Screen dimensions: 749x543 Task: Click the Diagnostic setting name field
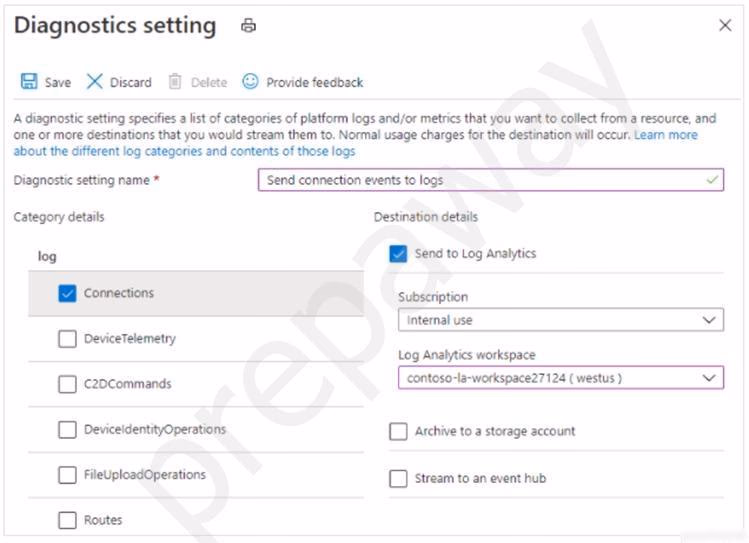pyautogui.click(x=491, y=180)
